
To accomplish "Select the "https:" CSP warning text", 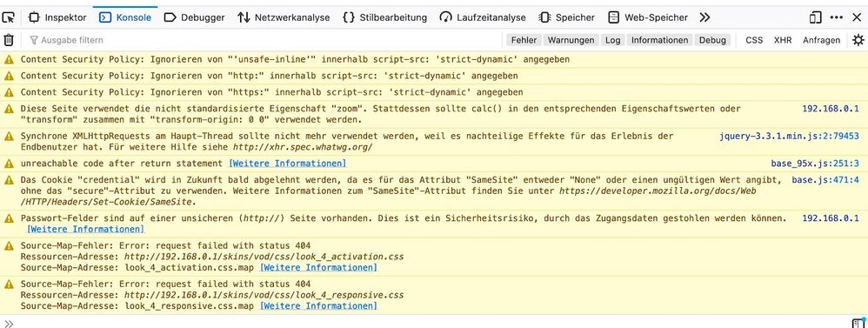I will click(x=271, y=92).
